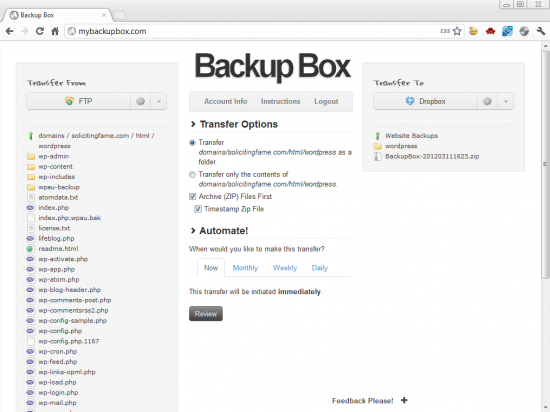Switch to the Weekly schedule tab

(x=285, y=268)
